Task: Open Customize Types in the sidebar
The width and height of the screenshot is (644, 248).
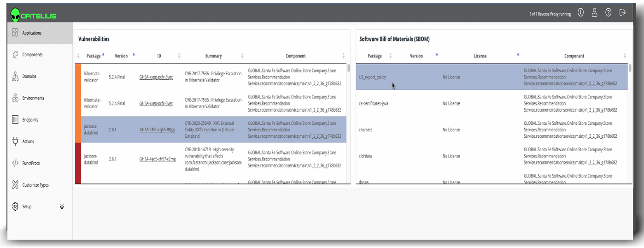Action: click(35, 185)
